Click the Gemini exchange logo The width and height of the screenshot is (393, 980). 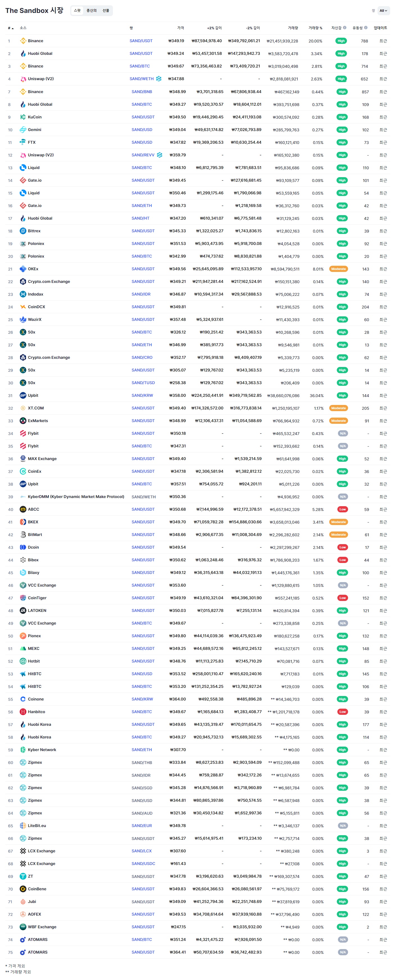pos(23,130)
